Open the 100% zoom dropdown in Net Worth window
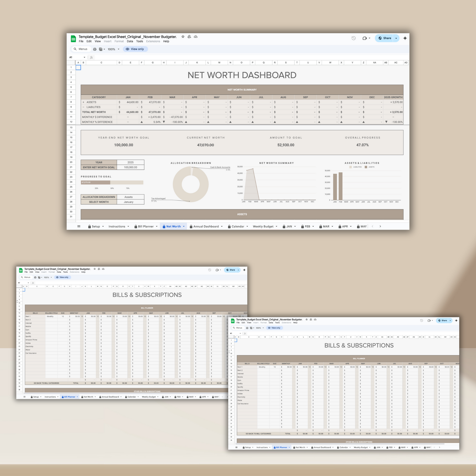476x476 pixels. click(x=113, y=49)
